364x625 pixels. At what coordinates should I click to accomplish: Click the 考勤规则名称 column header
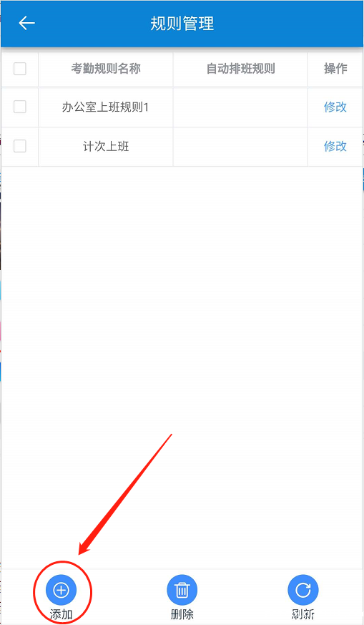click(106, 69)
